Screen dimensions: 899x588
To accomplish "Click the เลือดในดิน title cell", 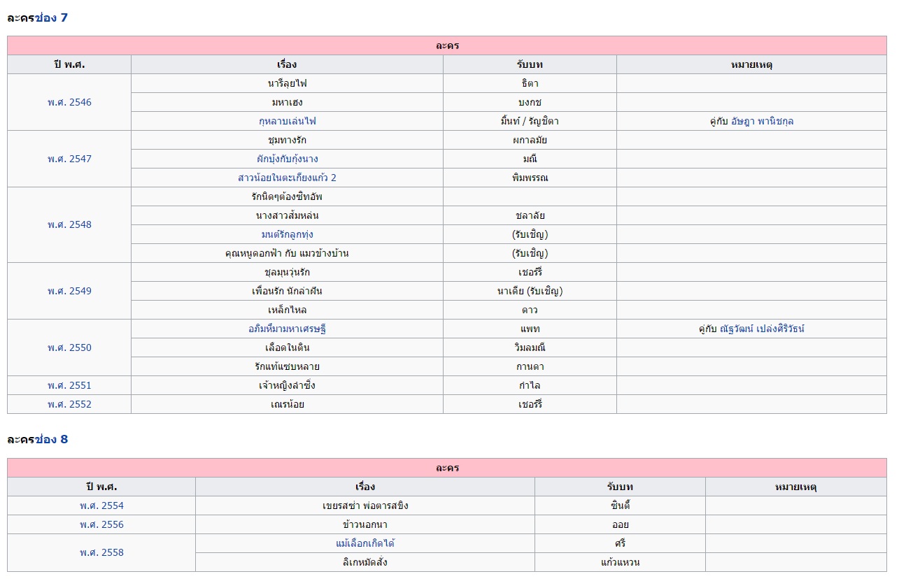I will pos(287,347).
